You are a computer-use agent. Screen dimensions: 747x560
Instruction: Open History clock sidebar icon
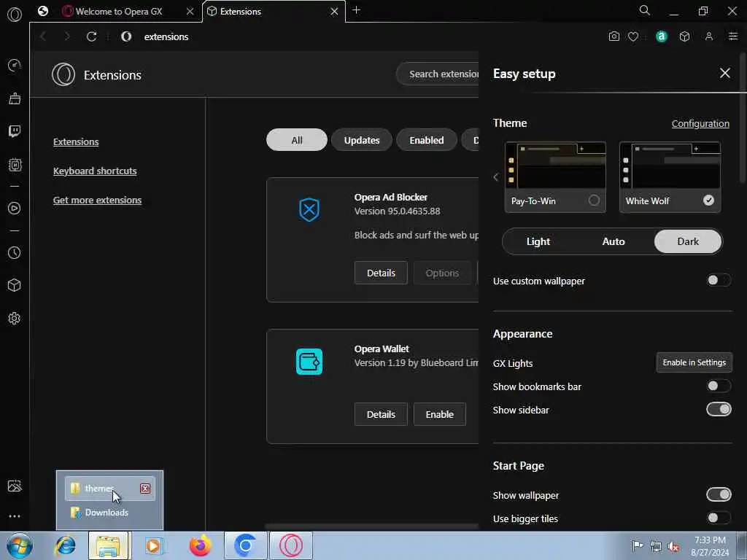pos(15,252)
